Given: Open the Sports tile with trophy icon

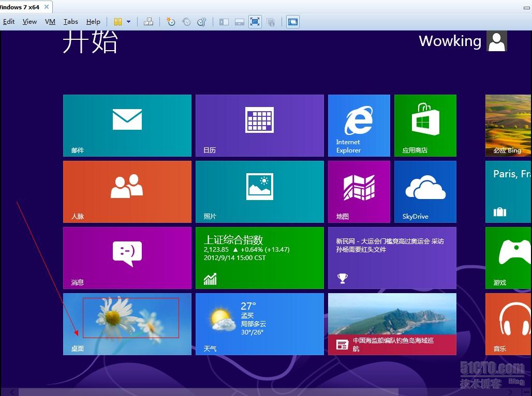Looking at the screenshot, I should 392,257.
